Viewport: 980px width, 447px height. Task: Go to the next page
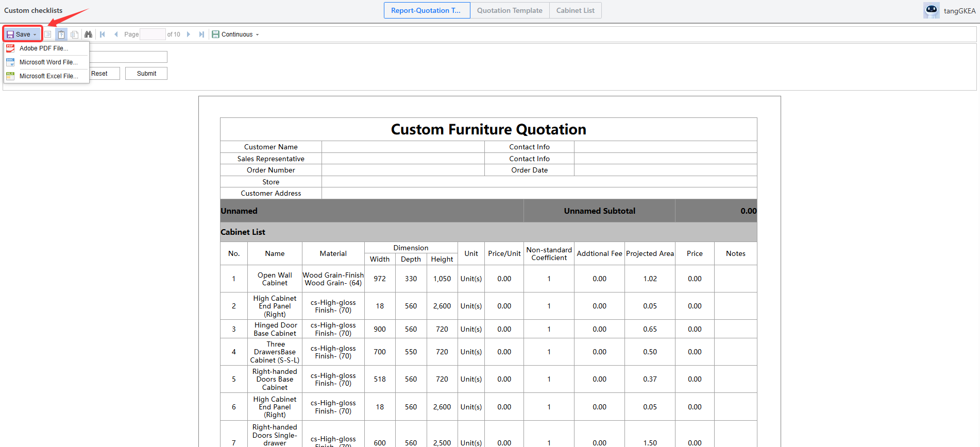point(189,35)
